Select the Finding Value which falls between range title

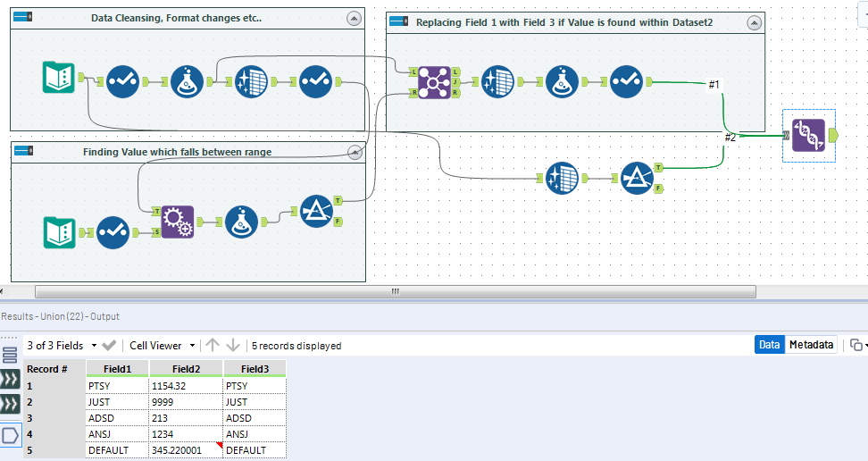[177, 152]
